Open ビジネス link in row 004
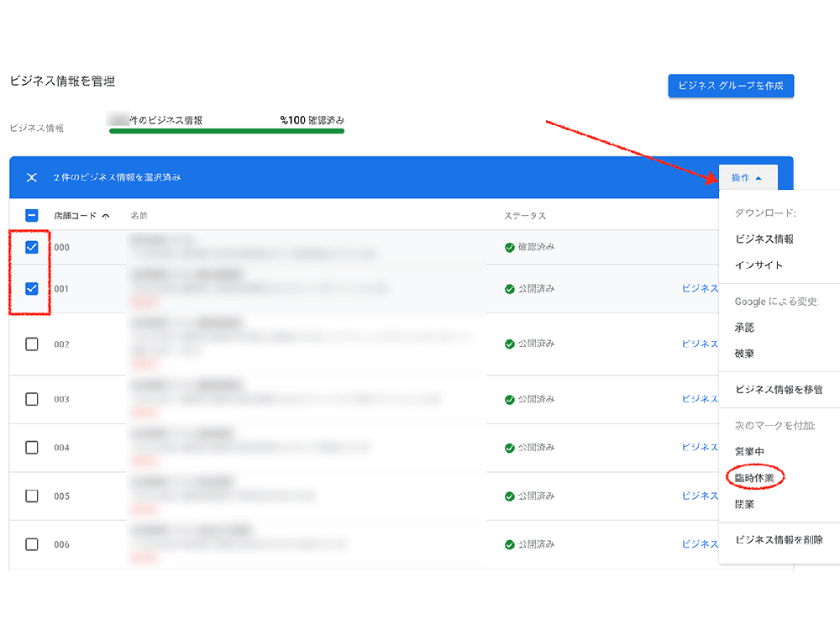Viewport: 840px width, 630px height. pos(700,448)
